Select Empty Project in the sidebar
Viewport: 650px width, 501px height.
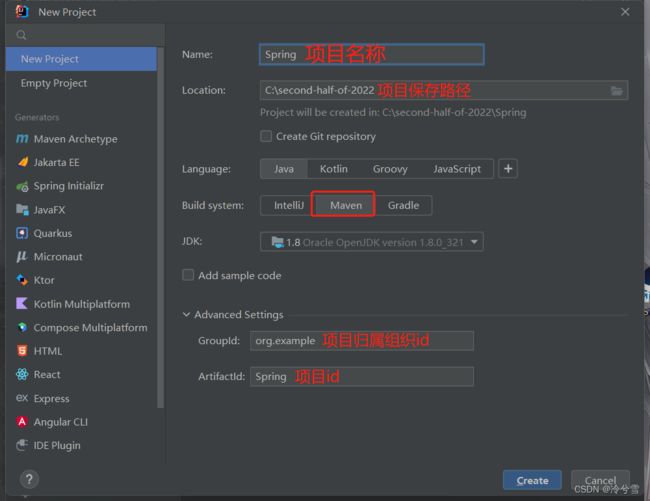[54, 83]
